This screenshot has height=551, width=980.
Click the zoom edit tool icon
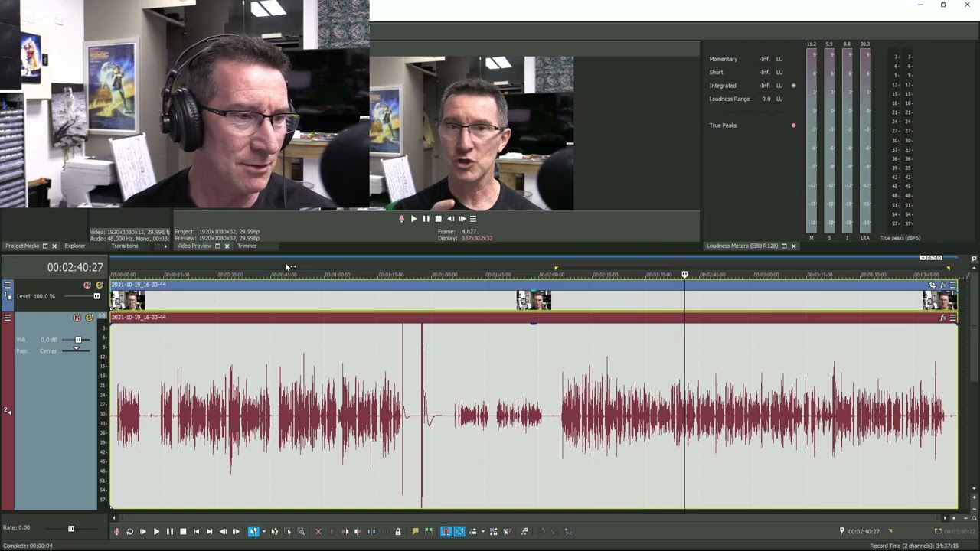(x=301, y=531)
